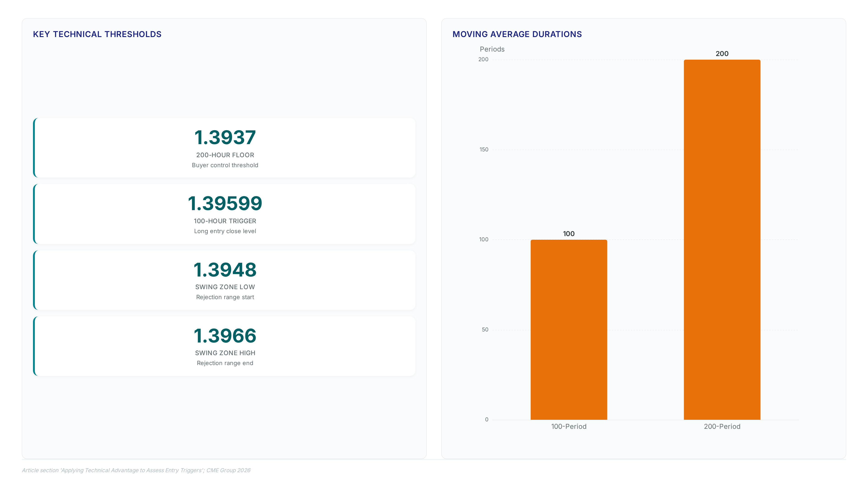Select the 1.3966 swing zone high card
This screenshot has height=488, width=868.
[224, 345]
